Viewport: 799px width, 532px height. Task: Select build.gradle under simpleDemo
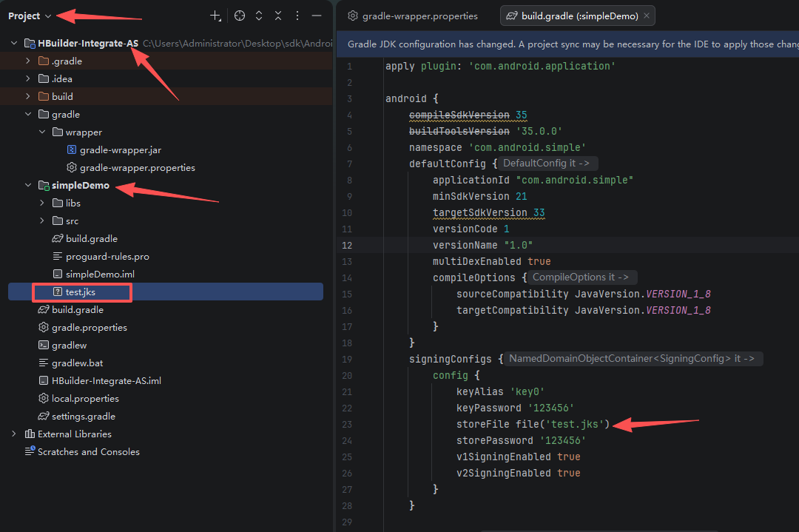point(92,238)
